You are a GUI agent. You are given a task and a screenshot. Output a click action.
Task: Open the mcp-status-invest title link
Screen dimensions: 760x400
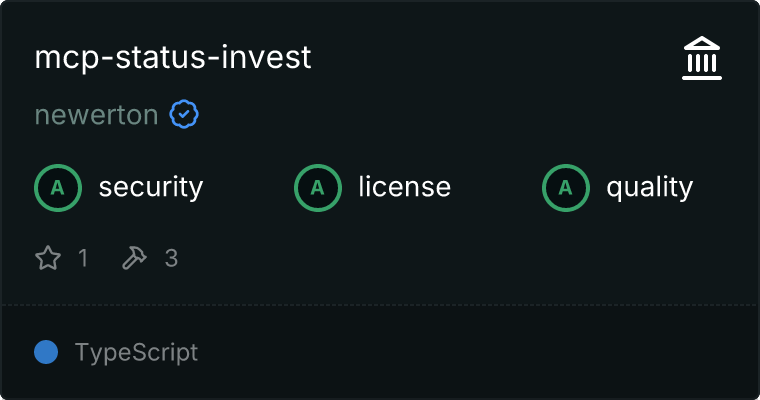(x=173, y=57)
